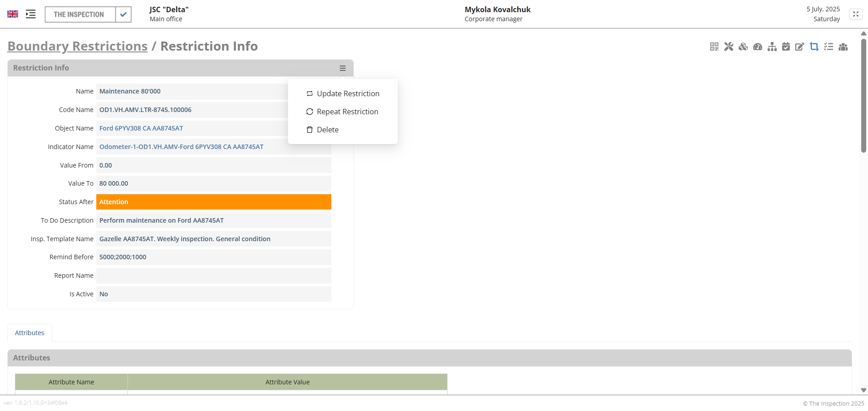
Task: Open the checklist tasks icon
Action: [829, 47]
